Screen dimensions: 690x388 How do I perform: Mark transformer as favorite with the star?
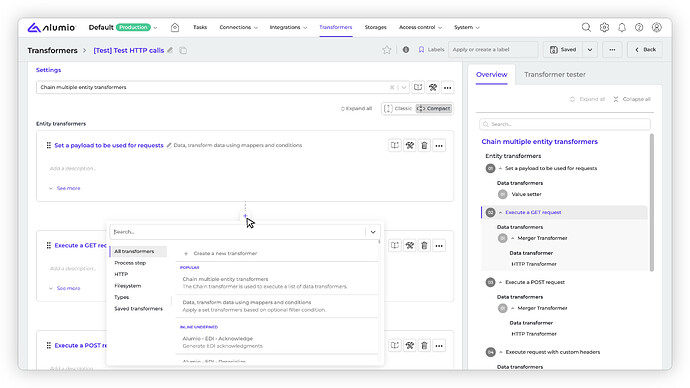click(387, 50)
